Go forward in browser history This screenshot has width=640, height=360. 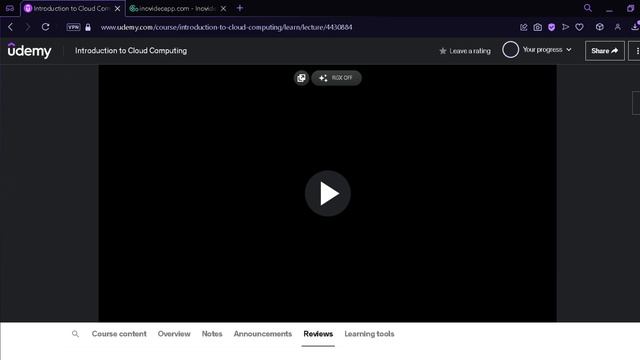pyautogui.click(x=28, y=27)
